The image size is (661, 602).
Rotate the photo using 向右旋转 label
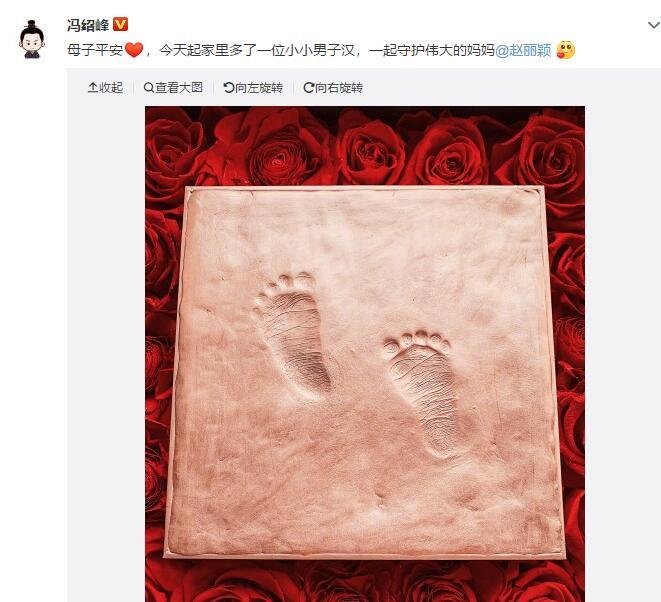pyautogui.click(x=339, y=88)
